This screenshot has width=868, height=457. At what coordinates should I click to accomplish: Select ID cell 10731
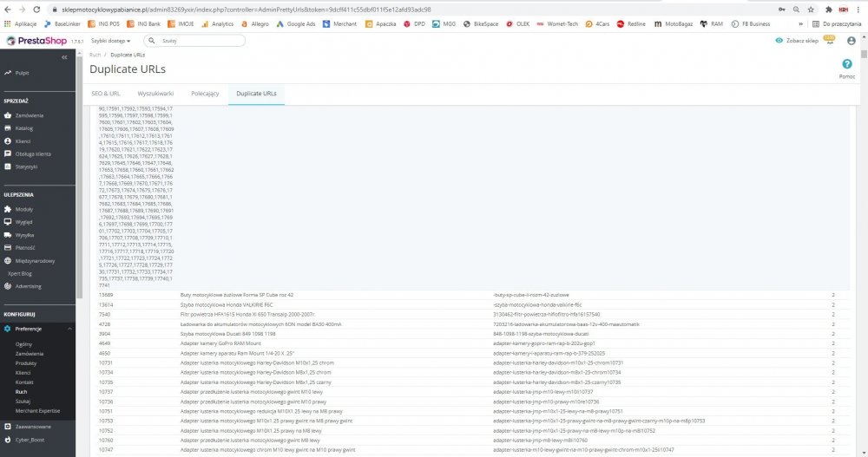tap(106, 363)
